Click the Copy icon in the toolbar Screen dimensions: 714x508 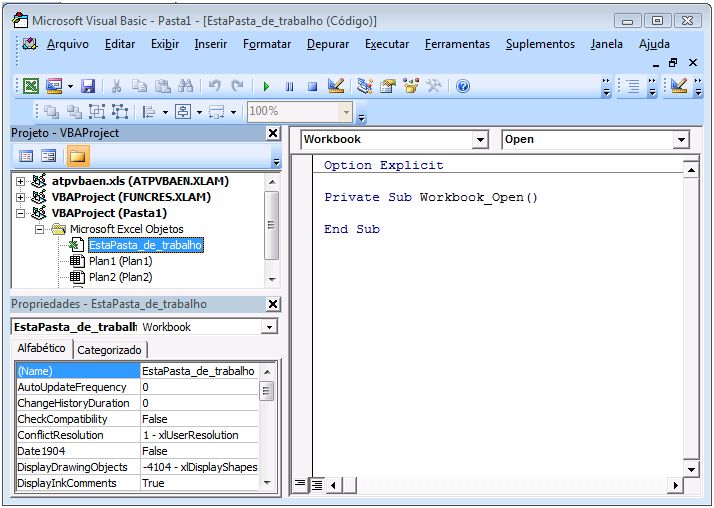(139, 86)
